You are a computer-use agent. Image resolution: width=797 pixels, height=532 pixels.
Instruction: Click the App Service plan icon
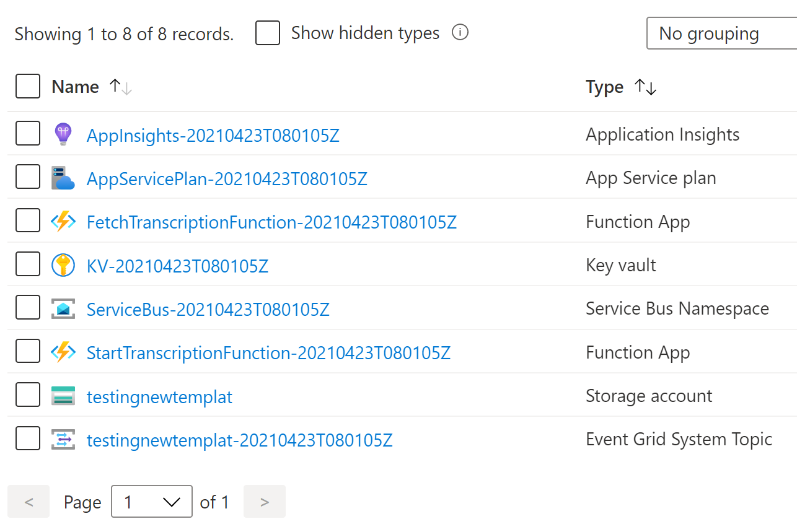pos(63,178)
